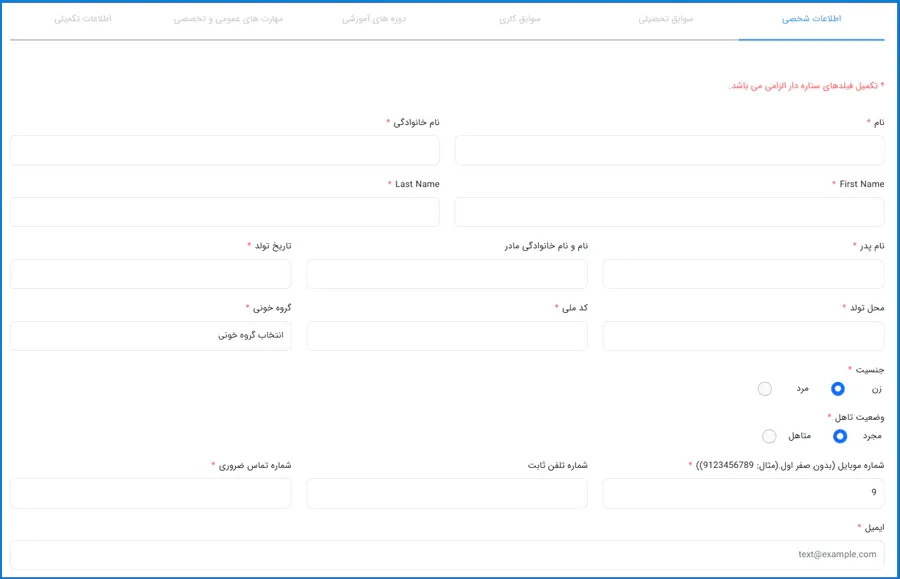
Task: Switch to the سوابق کاری tab
Action: pyautogui.click(x=519, y=19)
